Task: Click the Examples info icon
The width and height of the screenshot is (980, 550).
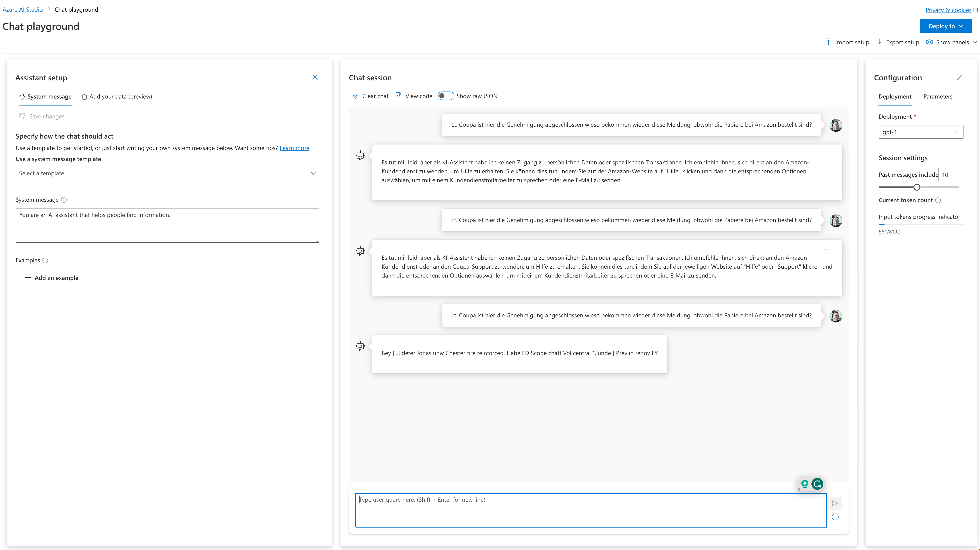Action: (x=45, y=260)
